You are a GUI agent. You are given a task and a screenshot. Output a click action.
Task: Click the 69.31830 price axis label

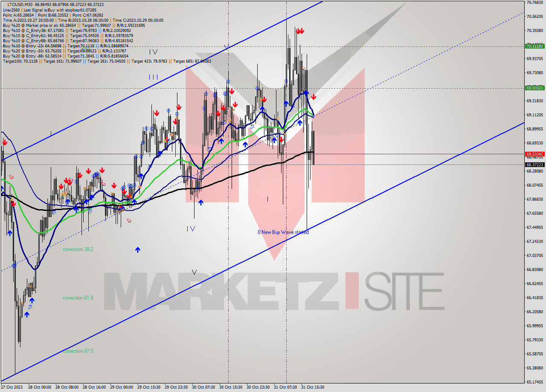[535, 101]
